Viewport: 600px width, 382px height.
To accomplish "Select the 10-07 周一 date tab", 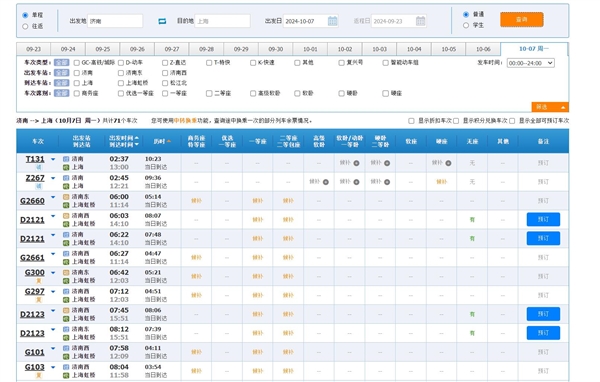I will tap(534, 49).
